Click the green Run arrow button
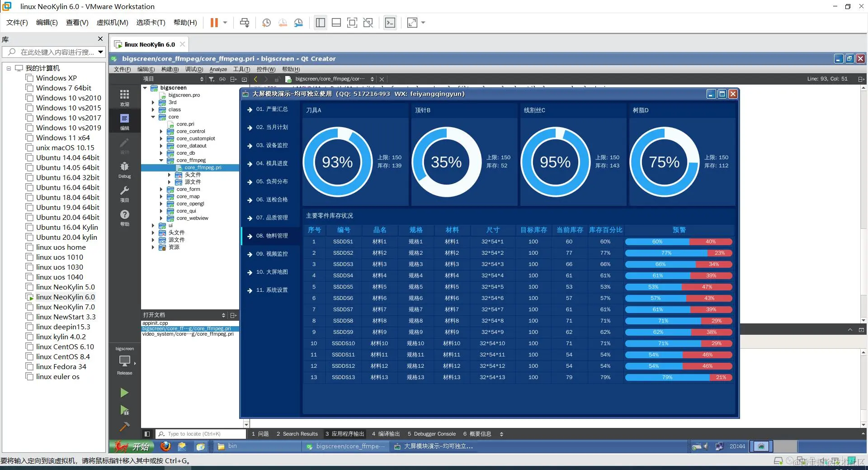Screen dimensions: 868x470 [124, 393]
